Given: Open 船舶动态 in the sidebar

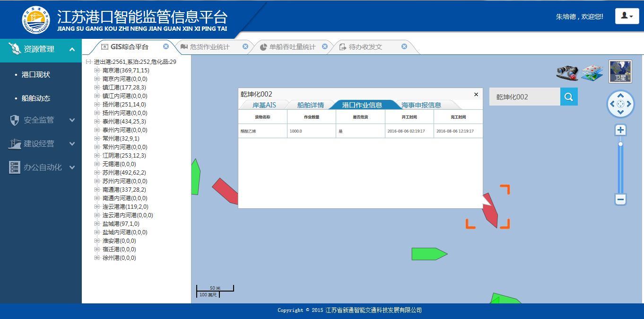Looking at the screenshot, I should [36, 98].
